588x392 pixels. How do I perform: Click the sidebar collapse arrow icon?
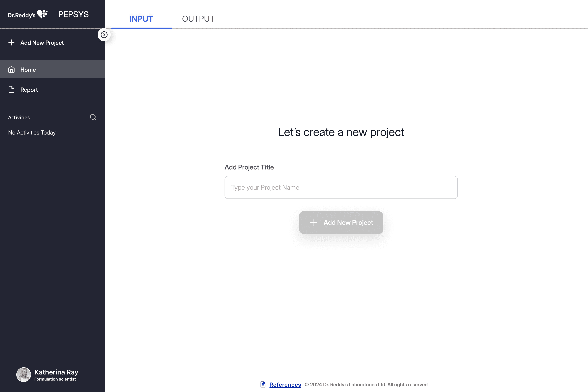104,35
